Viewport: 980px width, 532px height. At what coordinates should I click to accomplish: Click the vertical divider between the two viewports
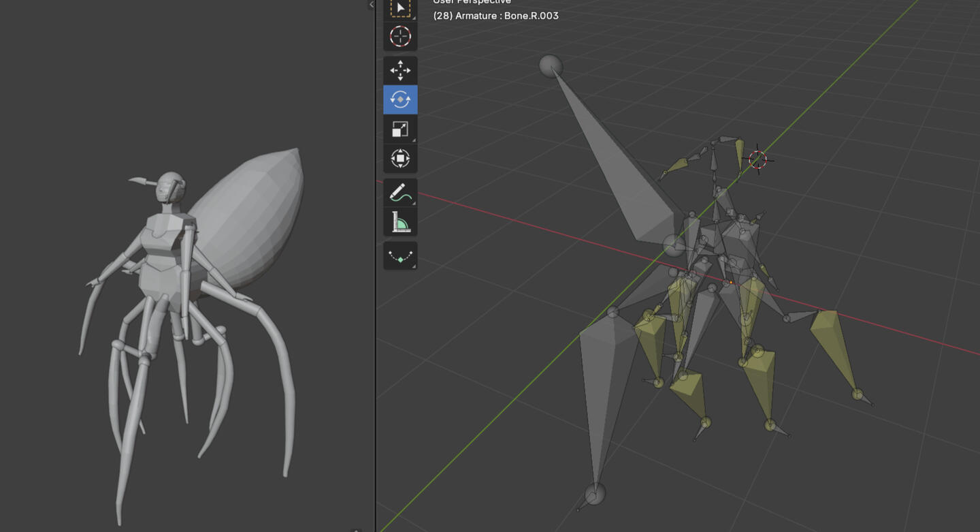[x=376, y=272]
